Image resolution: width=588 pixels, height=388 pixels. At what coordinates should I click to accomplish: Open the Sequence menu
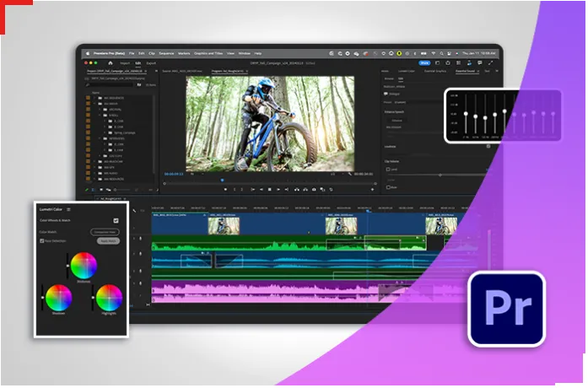166,54
